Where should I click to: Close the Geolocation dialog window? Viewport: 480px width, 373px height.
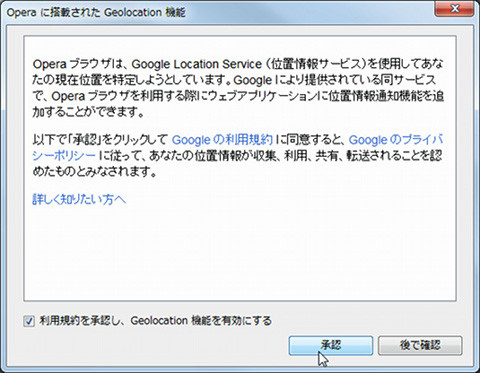point(454,9)
